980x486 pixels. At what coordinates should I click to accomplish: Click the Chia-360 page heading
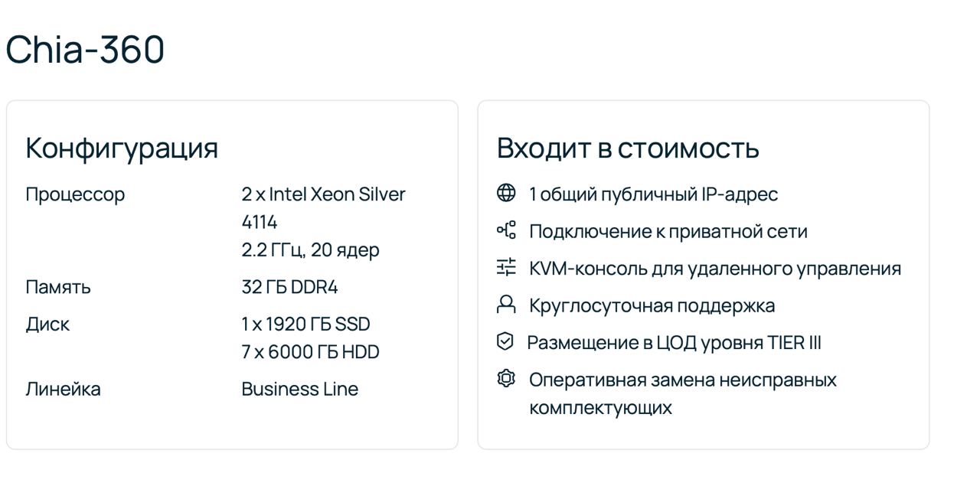(x=85, y=50)
